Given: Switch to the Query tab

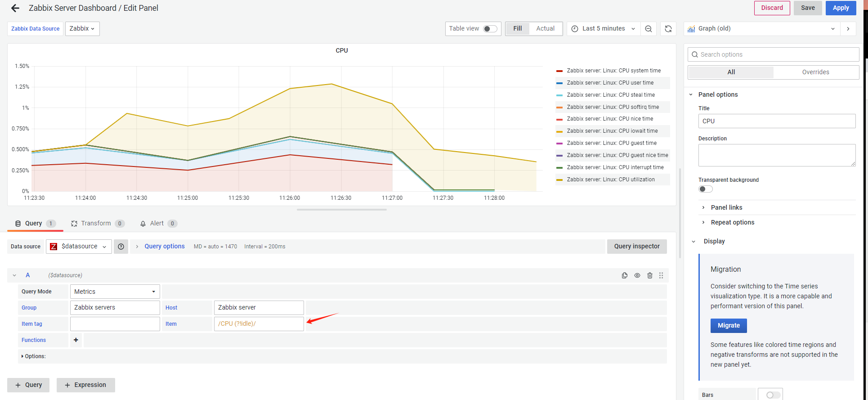Looking at the screenshot, I should point(36,224).
